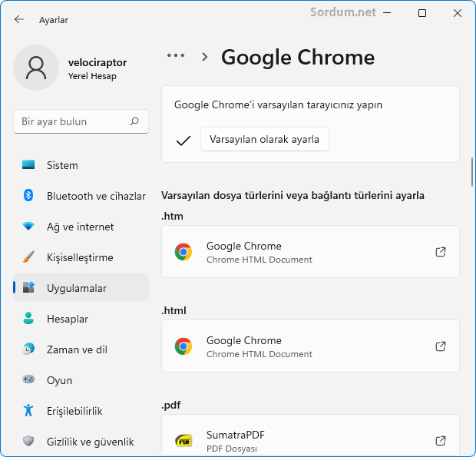
Task: Click 'Varsayılan dosya türlerini' heading
Action: (293, 195)
